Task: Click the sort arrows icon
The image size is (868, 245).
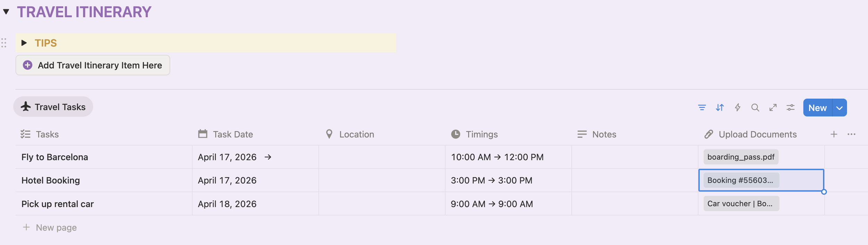Action: (720, 108)
